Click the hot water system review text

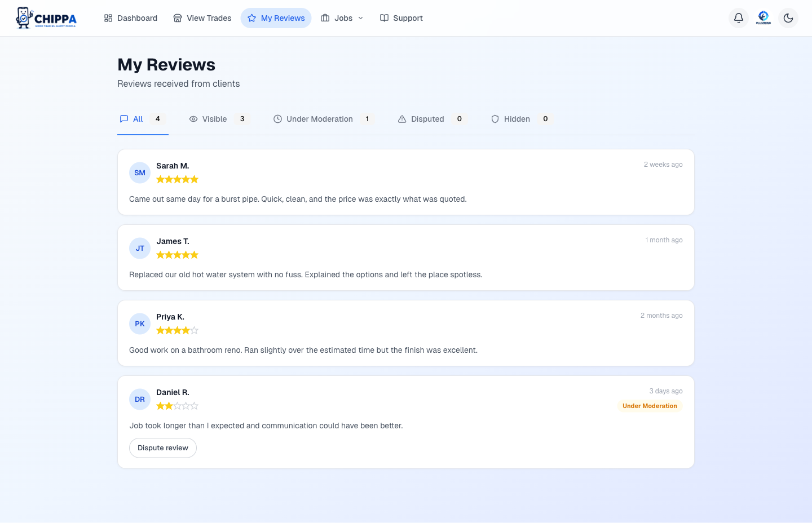click(306, 274)
